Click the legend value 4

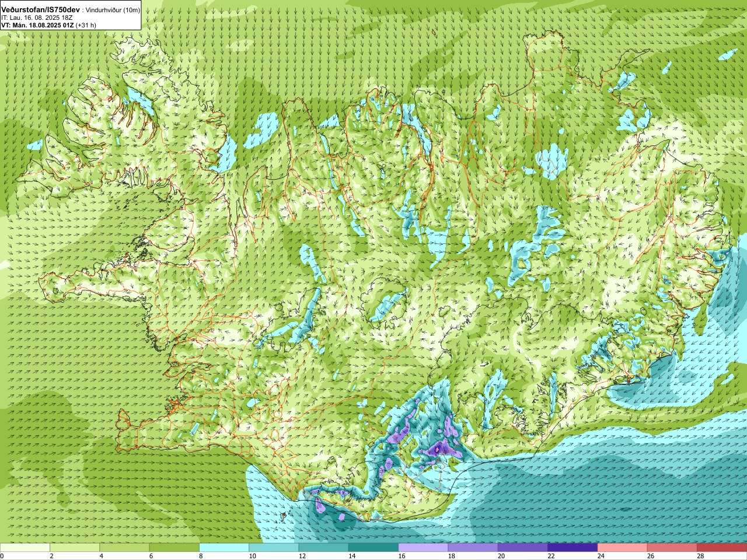click(x=102, y=556)
